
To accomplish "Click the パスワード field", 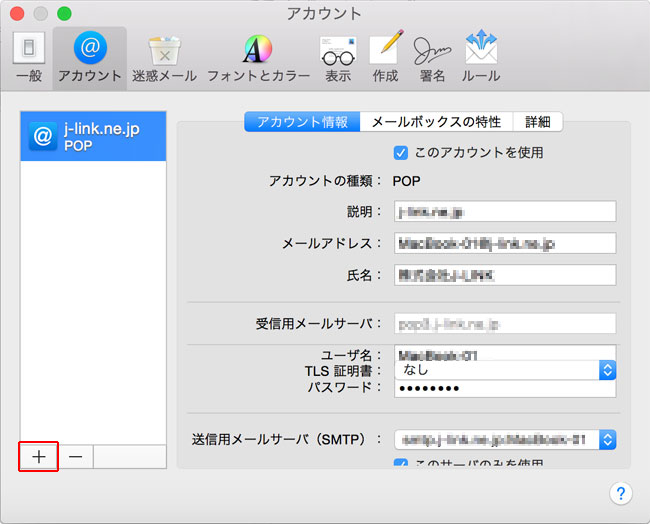I will (x=505, y=389).
